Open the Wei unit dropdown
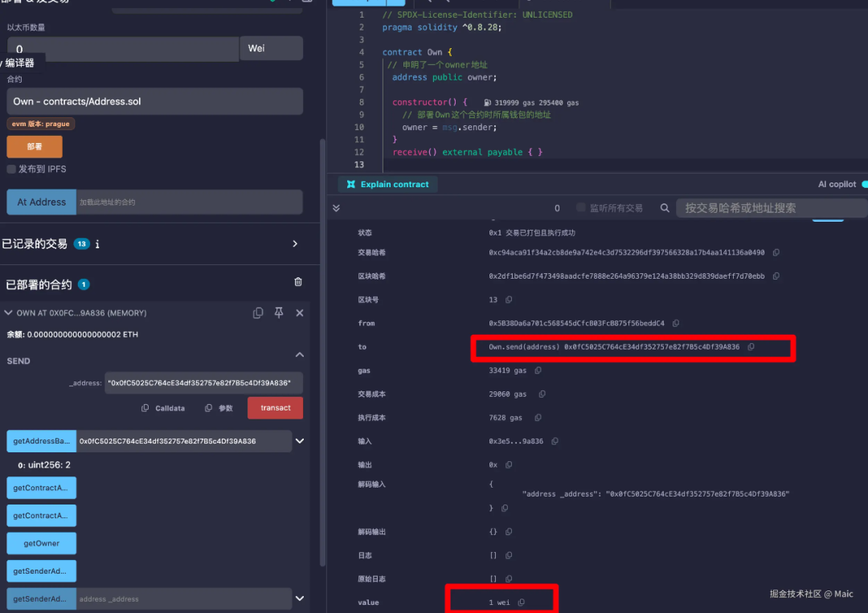The width and height of the screenshot is (868, 613). click(x=272, y=48)
